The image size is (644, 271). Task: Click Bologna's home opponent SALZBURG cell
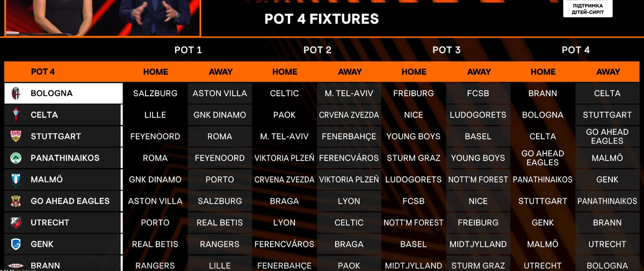point(155,94)
